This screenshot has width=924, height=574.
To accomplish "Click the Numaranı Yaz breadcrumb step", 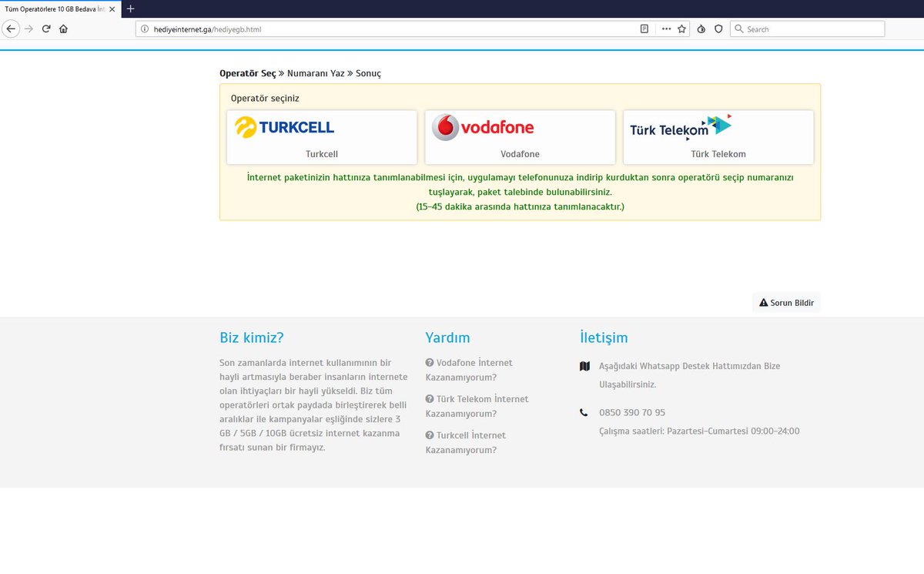I will click(316, 73).
